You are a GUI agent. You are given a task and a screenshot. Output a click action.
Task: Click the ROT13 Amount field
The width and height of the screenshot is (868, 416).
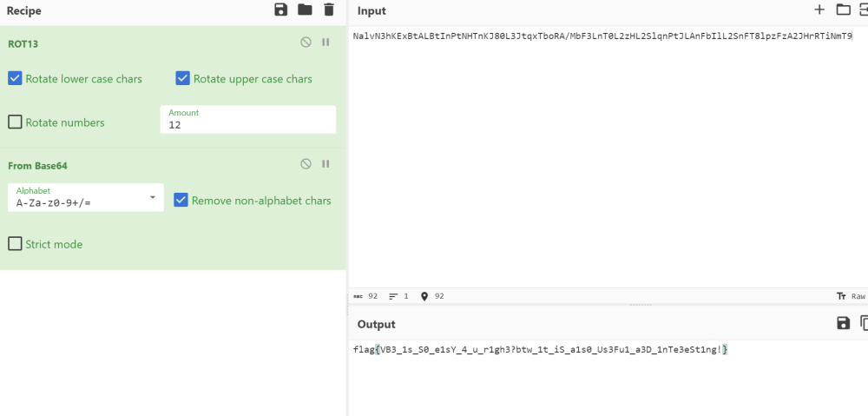[248, 124]
